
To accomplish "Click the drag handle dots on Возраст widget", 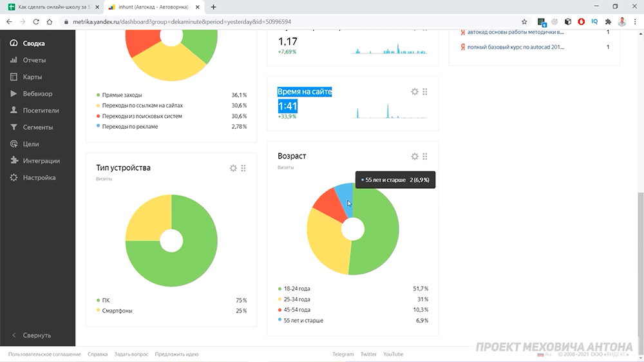I will [425, 157].
